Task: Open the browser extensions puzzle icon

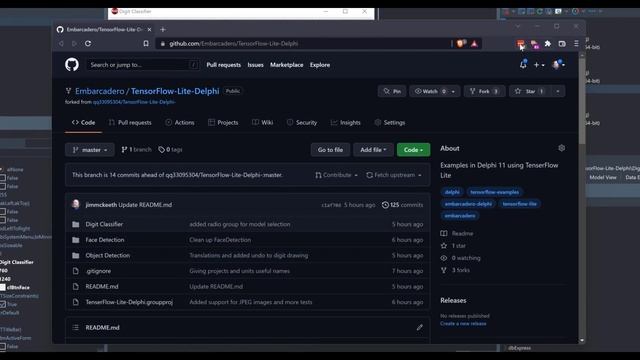Action: [x=548, y=43]
